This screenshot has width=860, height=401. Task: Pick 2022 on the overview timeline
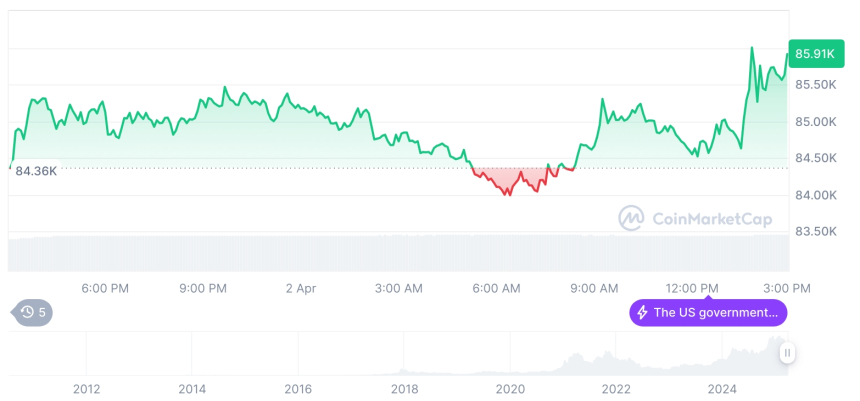pyautogui.click(x=616, y=389)
